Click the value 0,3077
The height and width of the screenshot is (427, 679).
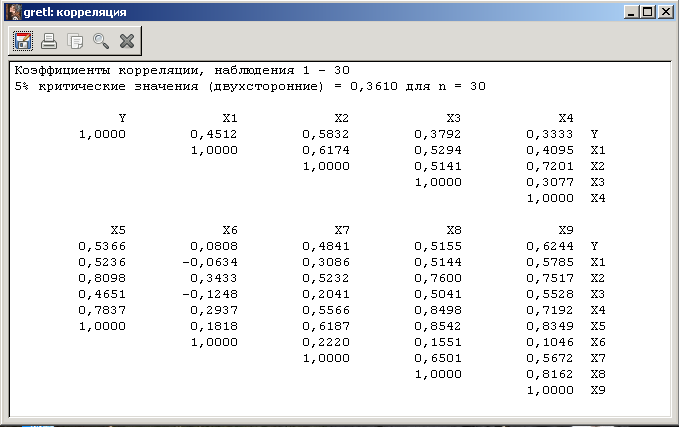pos(550,182)
